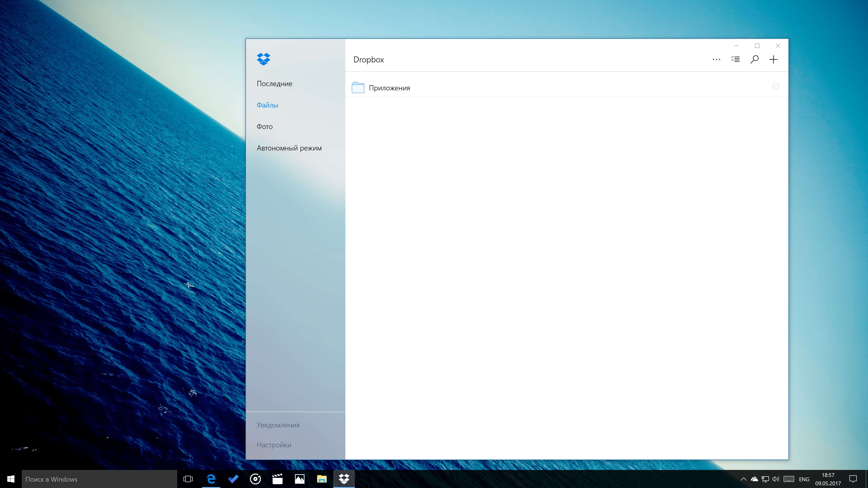Image resolution: width=868 pixels, height=488 pixels.
Task: Open Уведомления panel
Action: [278, 425]
